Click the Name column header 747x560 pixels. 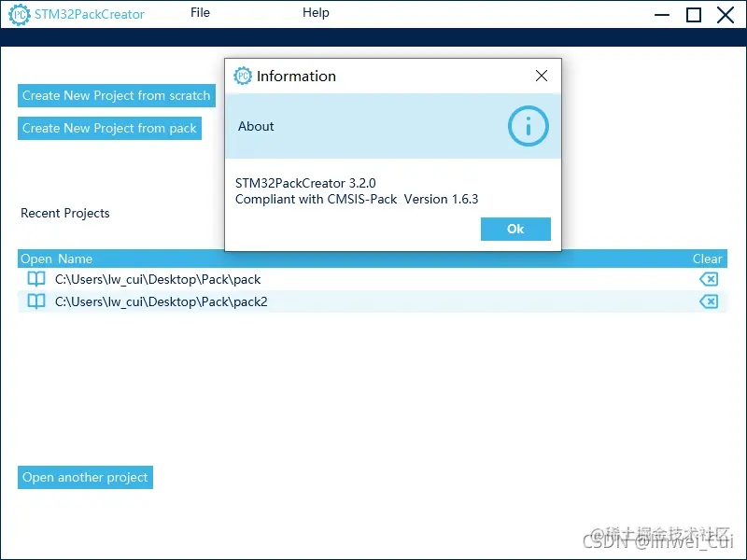click(x=76, y=259)
